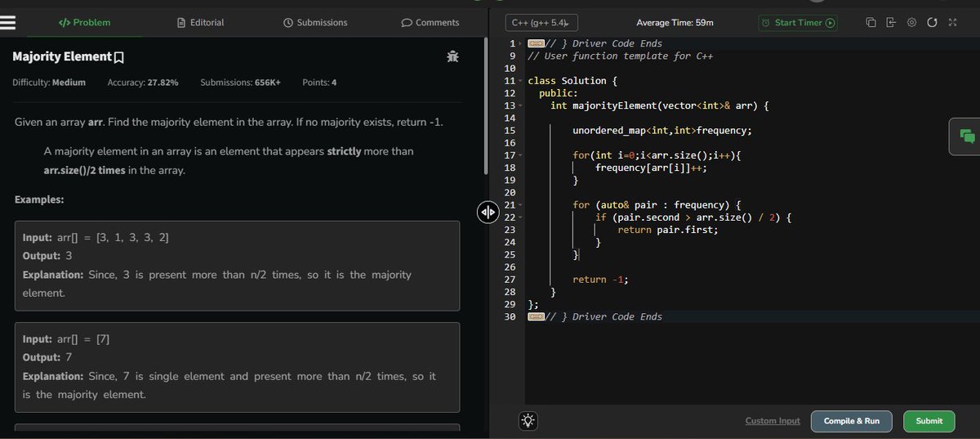View the Submissions tab

(315, 22)
